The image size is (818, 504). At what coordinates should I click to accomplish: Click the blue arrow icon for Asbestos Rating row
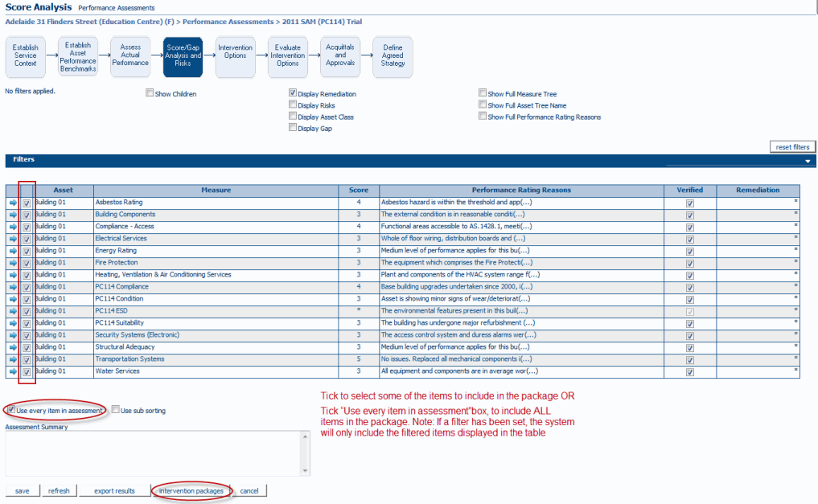13,203
